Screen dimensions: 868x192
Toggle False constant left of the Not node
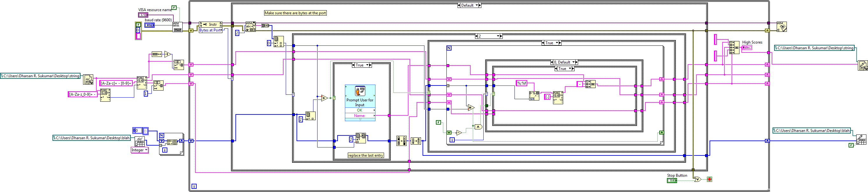click(438, 122)
